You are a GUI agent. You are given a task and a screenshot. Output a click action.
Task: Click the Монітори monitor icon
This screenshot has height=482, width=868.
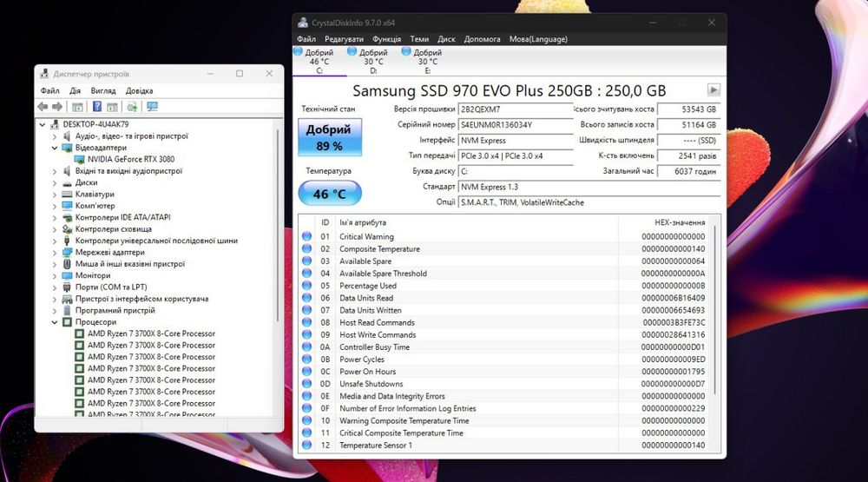(x=67, y=276)
